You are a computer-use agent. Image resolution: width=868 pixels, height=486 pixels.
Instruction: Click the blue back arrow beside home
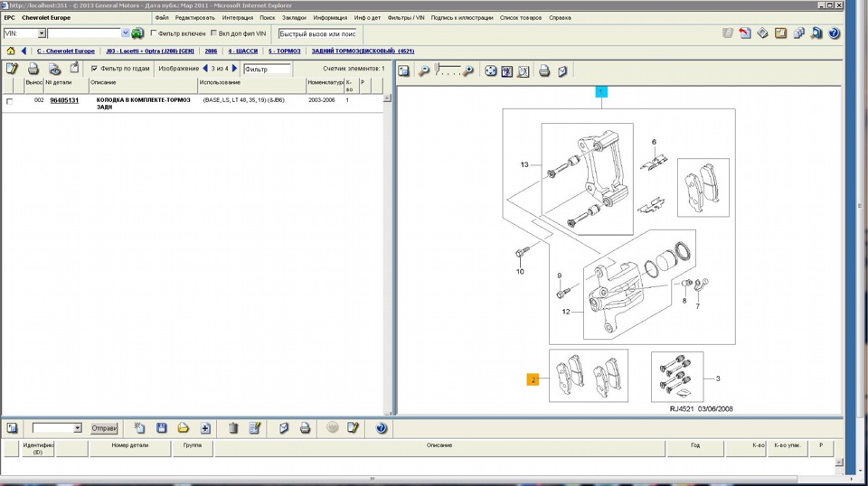click(24, 51)
